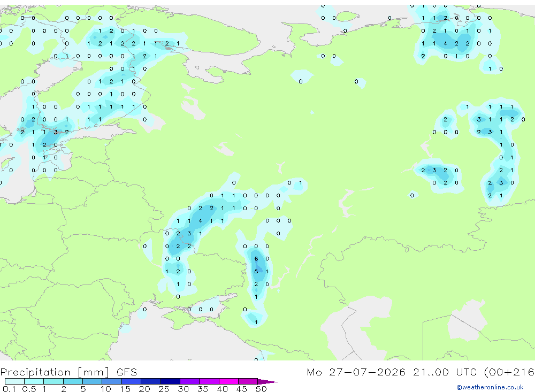535x392 pixels.
Task: Click legend scale label '0.5'
Action: [x=29, y=389]
